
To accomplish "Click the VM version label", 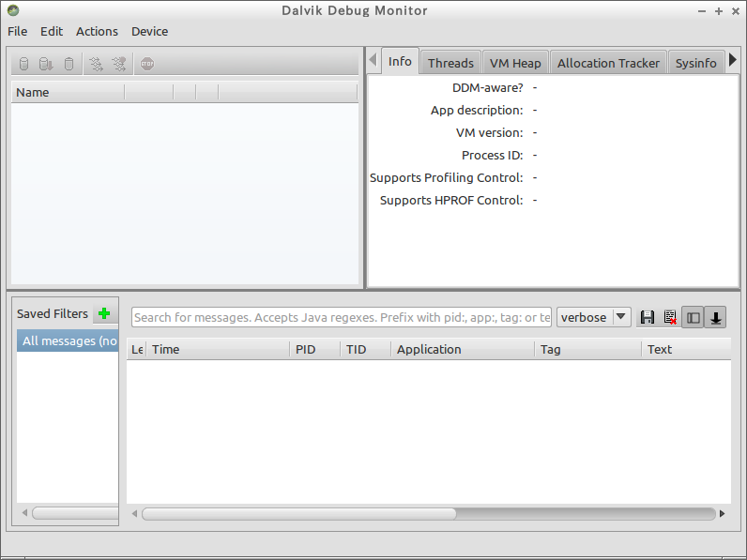I will pyautogui.click(x=489, y=133).
